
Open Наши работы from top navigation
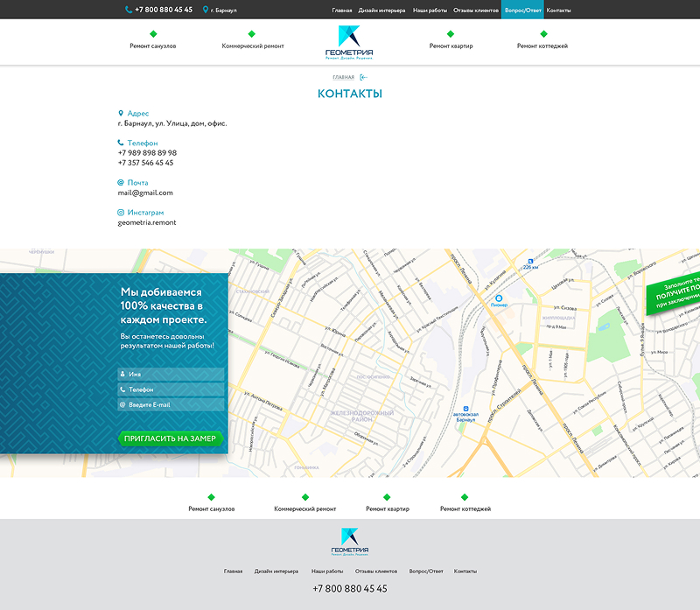(430, 10)
